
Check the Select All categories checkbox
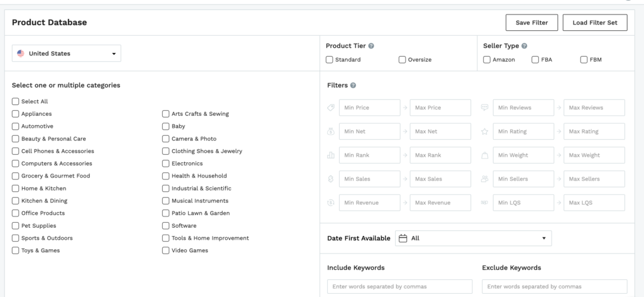[x=15, y=101]
